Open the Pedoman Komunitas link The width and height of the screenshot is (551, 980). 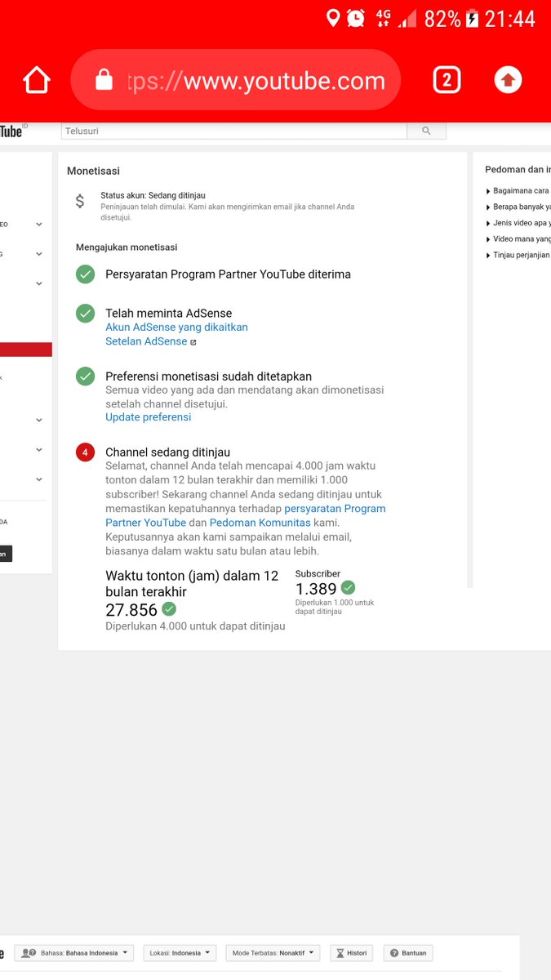260,523
